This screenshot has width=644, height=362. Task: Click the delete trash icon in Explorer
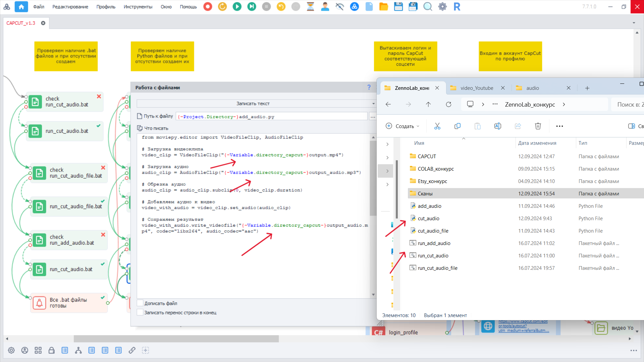pyautogui.click(x=538, y=126)
